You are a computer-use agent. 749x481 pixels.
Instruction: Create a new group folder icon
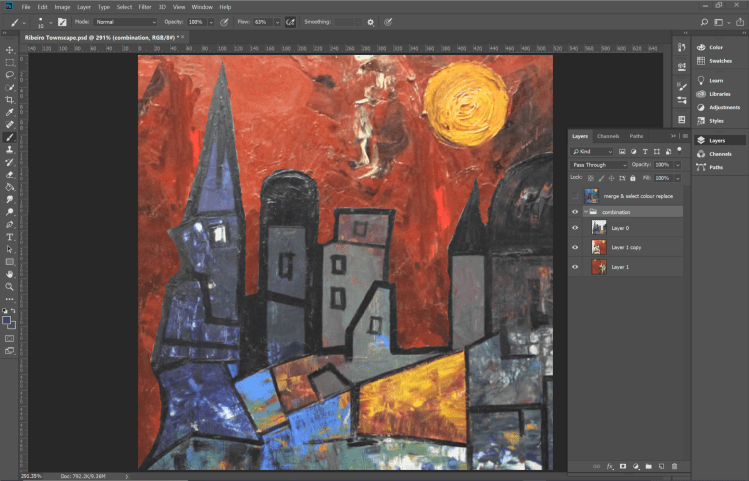pos(649,466)
